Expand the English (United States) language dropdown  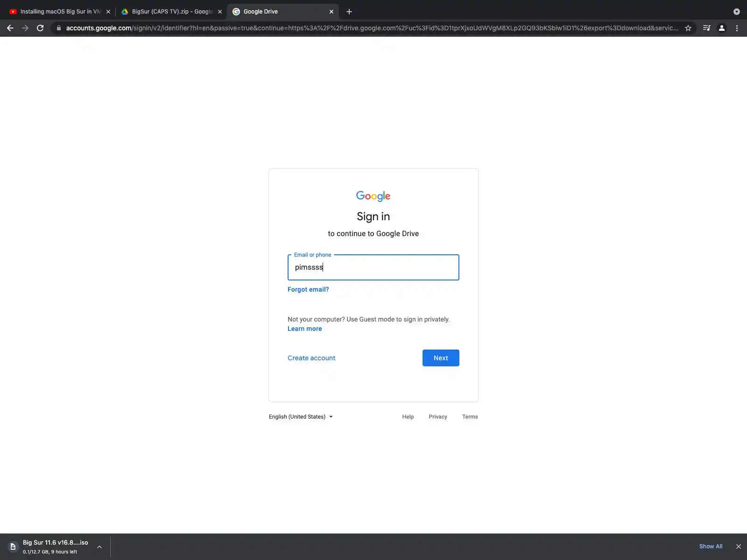301,417
